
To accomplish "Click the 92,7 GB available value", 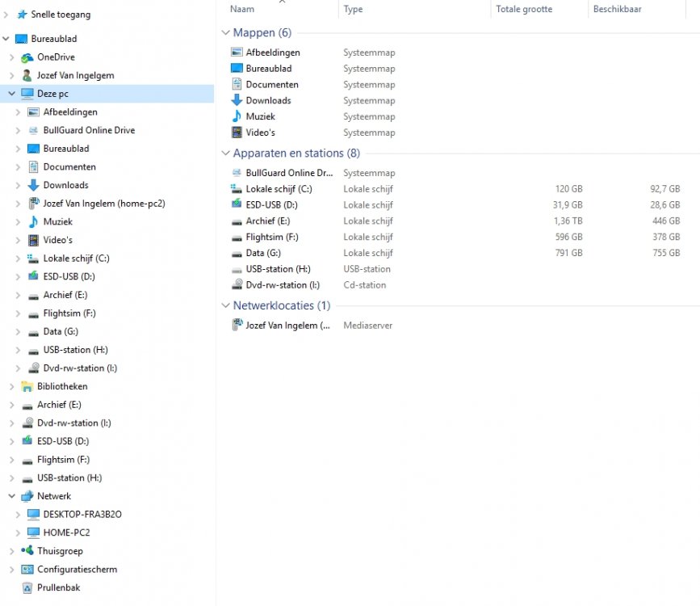I will pos(665,188).
